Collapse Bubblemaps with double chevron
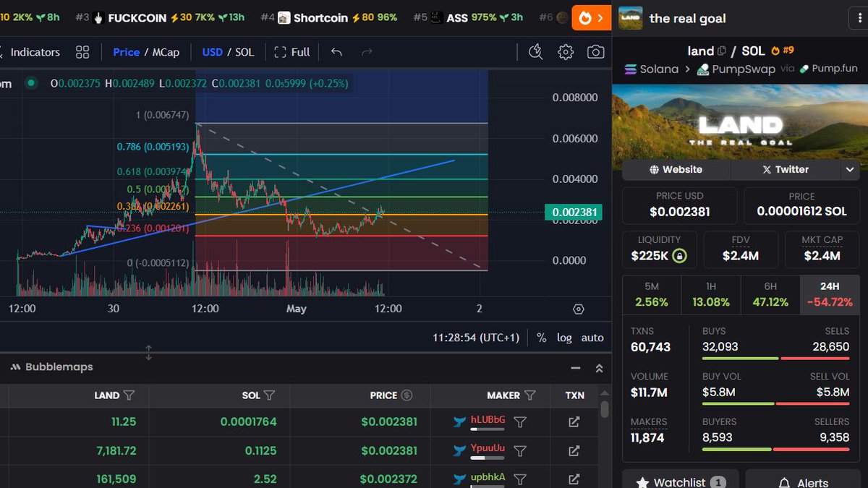 [599, 368]
